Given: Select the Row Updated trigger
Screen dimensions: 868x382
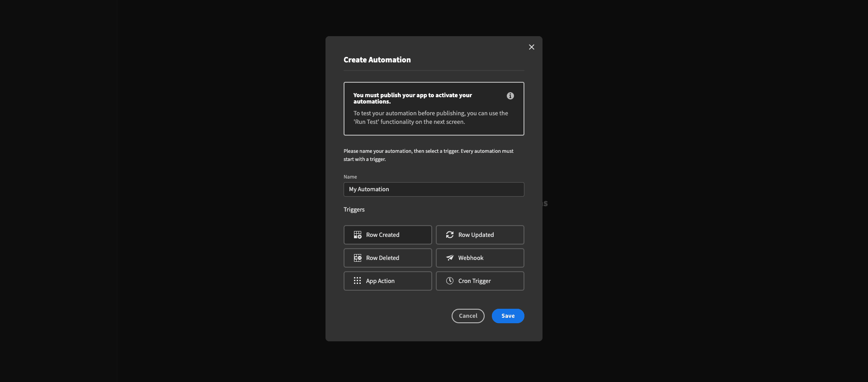Looking at the screenshot, I should pos(480,235).
